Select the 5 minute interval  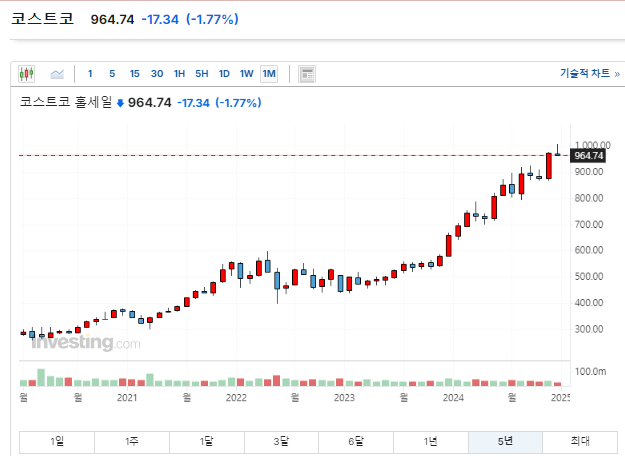(112, 74)
